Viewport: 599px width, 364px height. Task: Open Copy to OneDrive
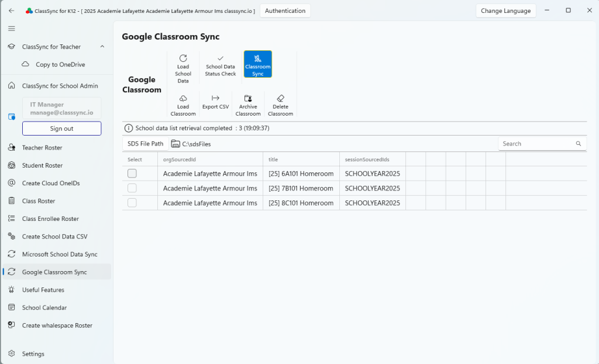click(x=60, y=64)
